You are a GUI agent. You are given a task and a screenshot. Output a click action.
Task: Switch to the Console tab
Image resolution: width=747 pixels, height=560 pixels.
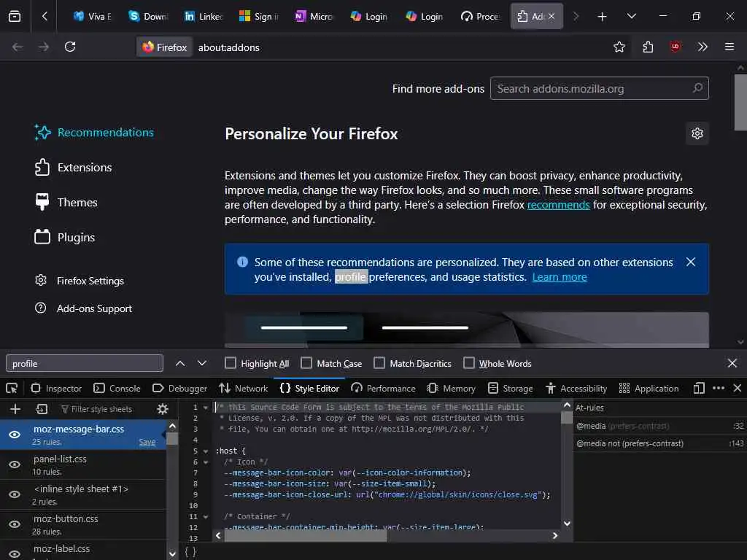point(117,388)
